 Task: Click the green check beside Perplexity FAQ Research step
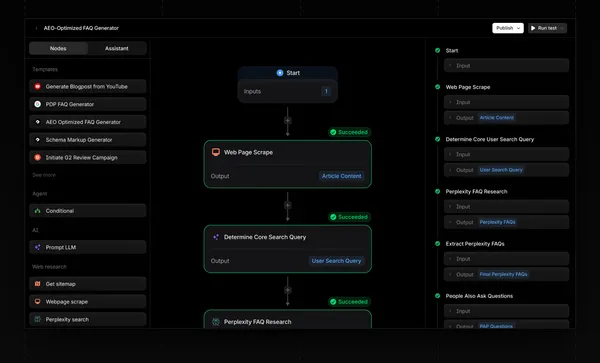click(437, 191)
